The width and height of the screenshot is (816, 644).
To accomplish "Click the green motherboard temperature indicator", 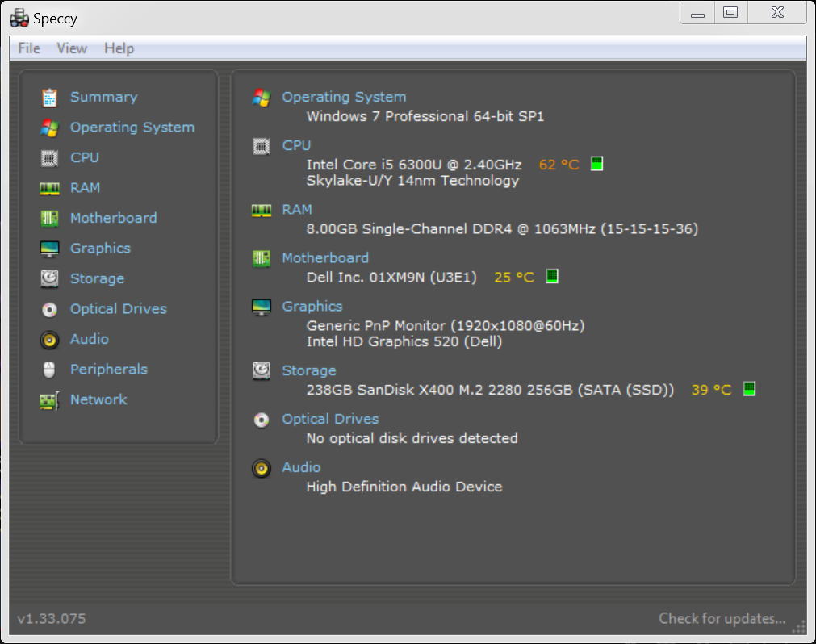I will (x=552, y=276).
